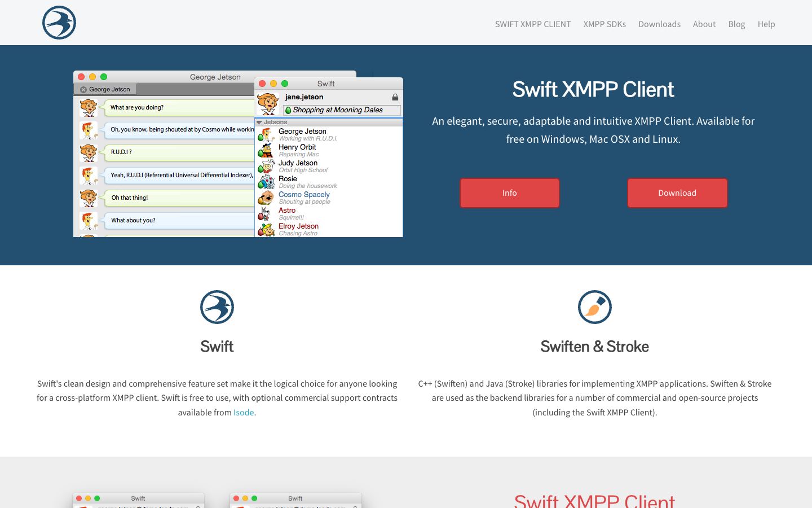
Task: Click Elroy Jetson's roster avatar icon
Action: coord(266,229)
